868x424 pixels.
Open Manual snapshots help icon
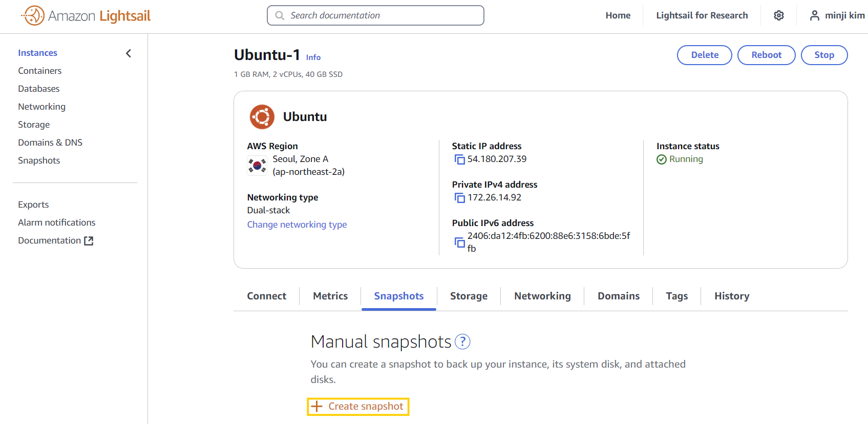point(462,341)
